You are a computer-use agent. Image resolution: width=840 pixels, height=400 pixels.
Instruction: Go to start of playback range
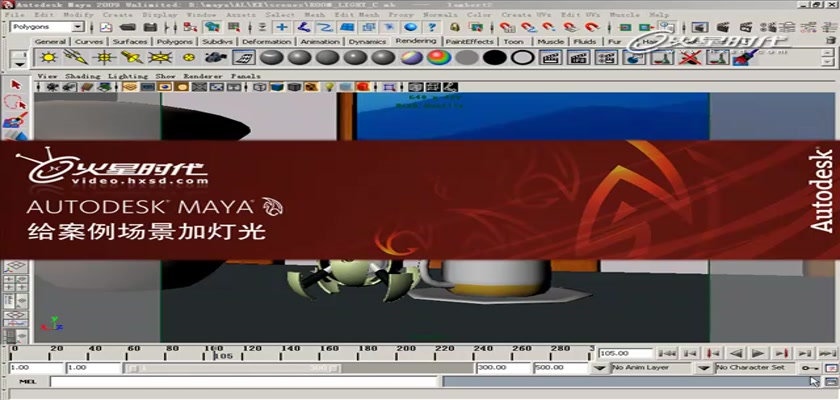click(667, 353)
